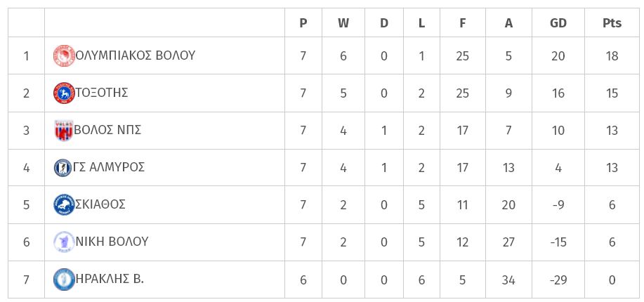Open the ΤΟΞΟΤΗΣ team name link

click(102, 93)
